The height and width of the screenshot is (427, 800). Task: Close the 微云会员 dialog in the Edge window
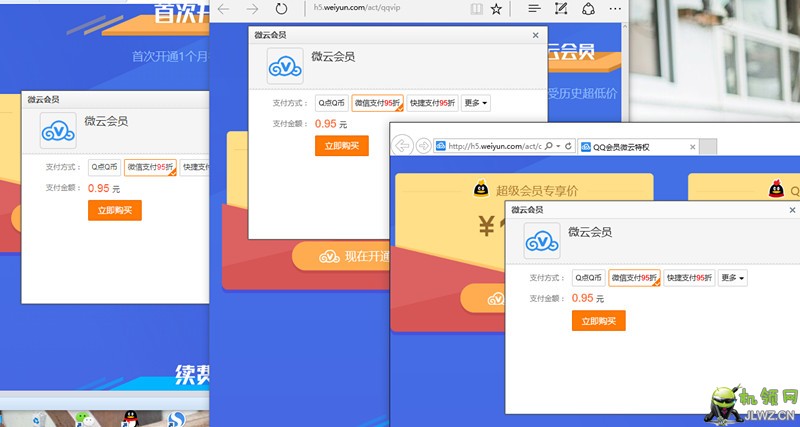click(x=535, y=35)
